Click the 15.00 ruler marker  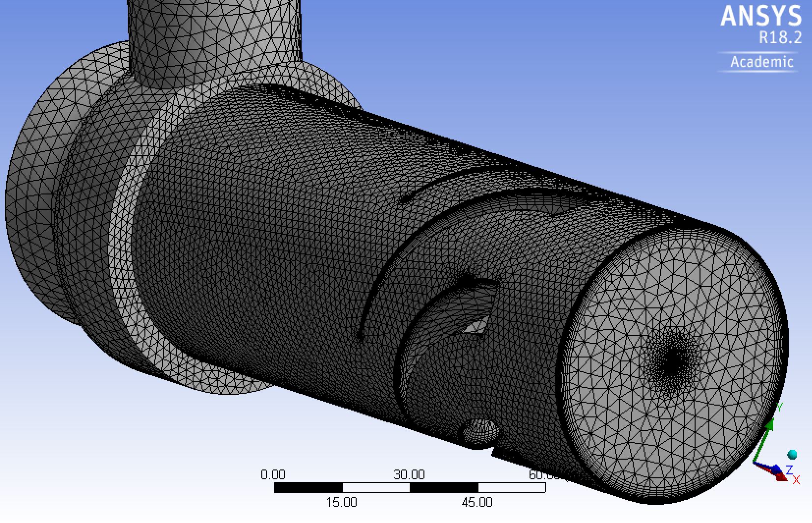coord(343,502)
